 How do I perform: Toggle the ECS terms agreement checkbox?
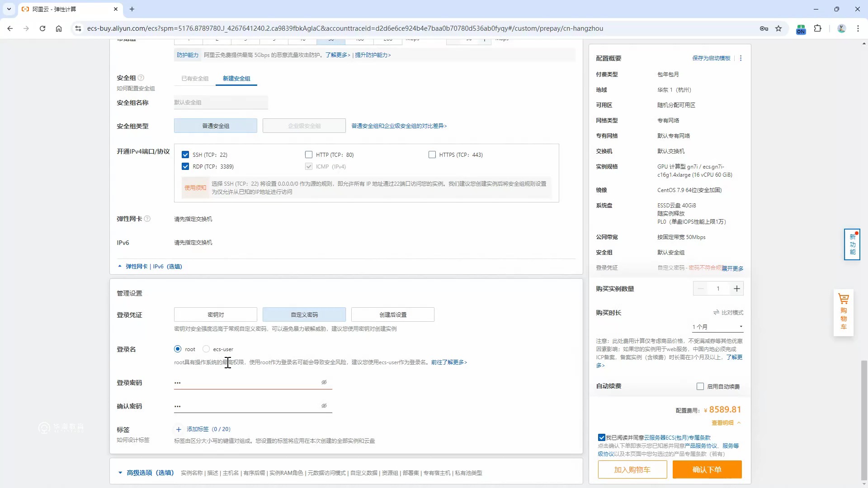coord(602,437)
